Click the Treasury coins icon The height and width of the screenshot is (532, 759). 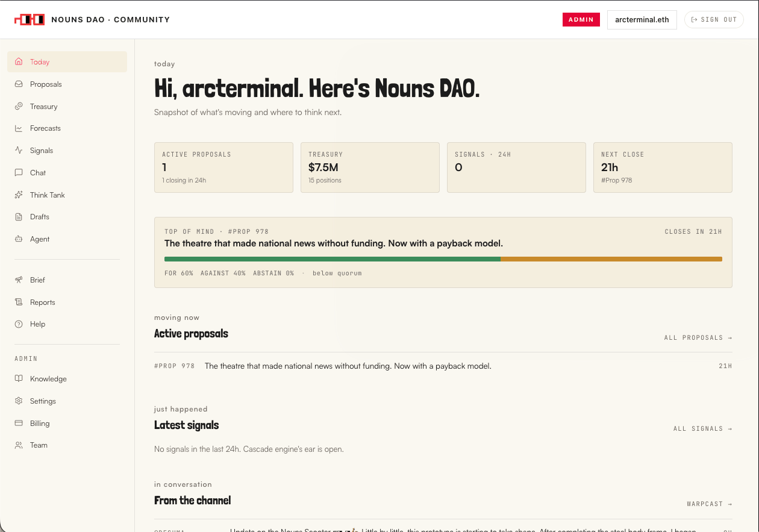click(19, 106)
